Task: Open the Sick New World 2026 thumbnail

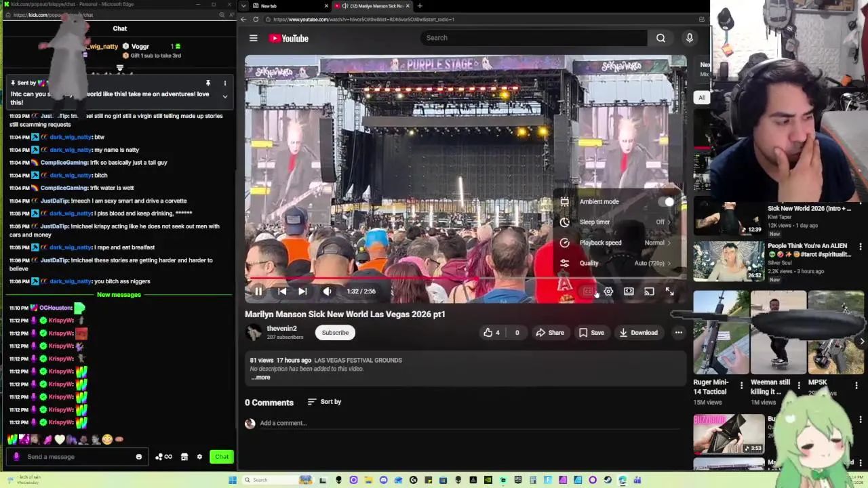Action: (728, 218)
